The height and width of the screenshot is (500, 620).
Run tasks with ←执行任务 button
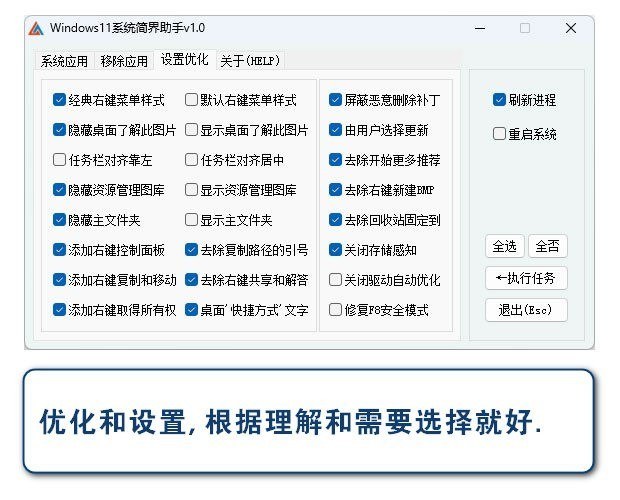526,278
